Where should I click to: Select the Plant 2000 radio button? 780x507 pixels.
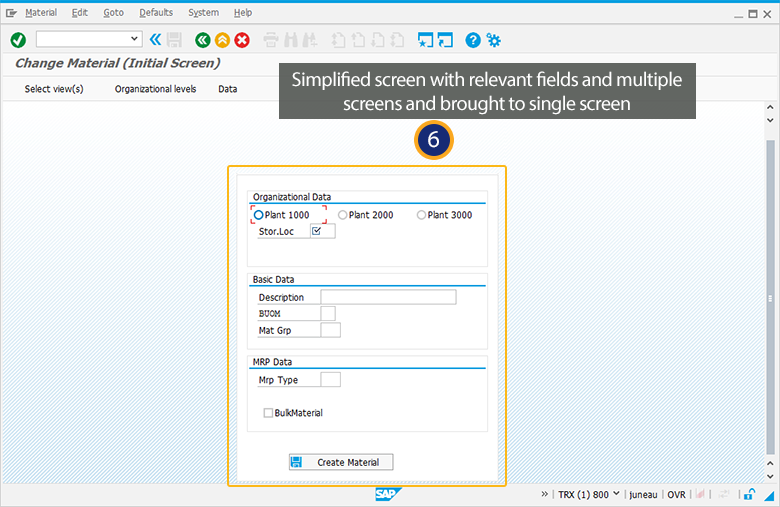pos(342,215)
